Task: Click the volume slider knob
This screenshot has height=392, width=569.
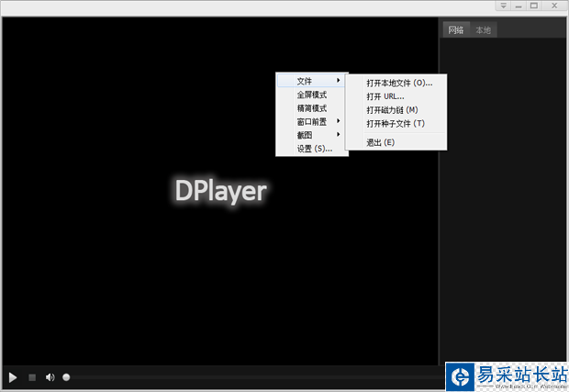Action: coord(66,377)
